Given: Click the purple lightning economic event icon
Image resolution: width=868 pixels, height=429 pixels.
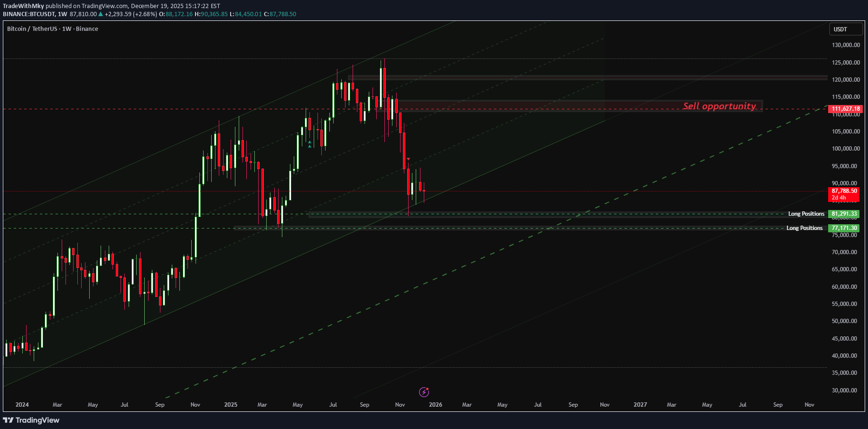Looking at the screenshot, I should [x=424, y=392].
